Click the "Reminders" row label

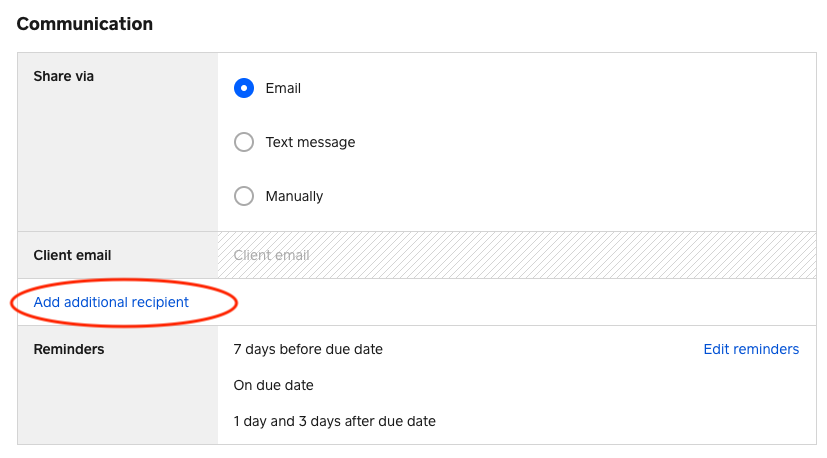tap(69, 349)
